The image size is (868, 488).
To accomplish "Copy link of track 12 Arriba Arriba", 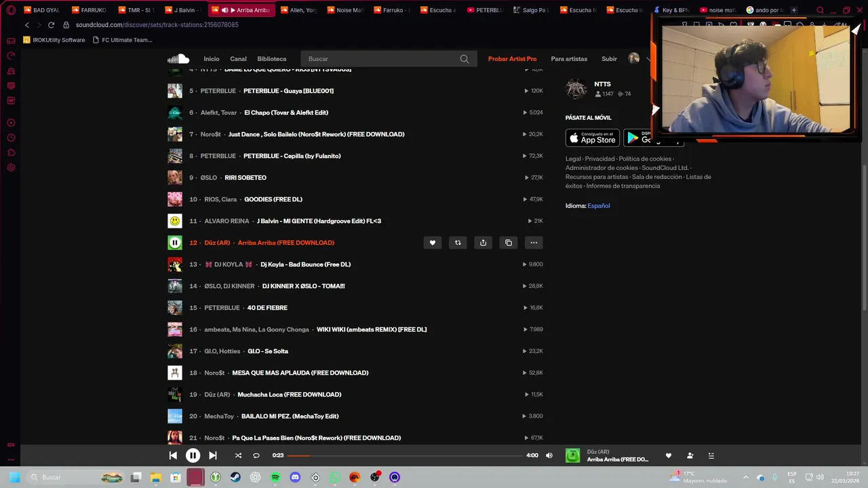I will [x=509, y=243].
